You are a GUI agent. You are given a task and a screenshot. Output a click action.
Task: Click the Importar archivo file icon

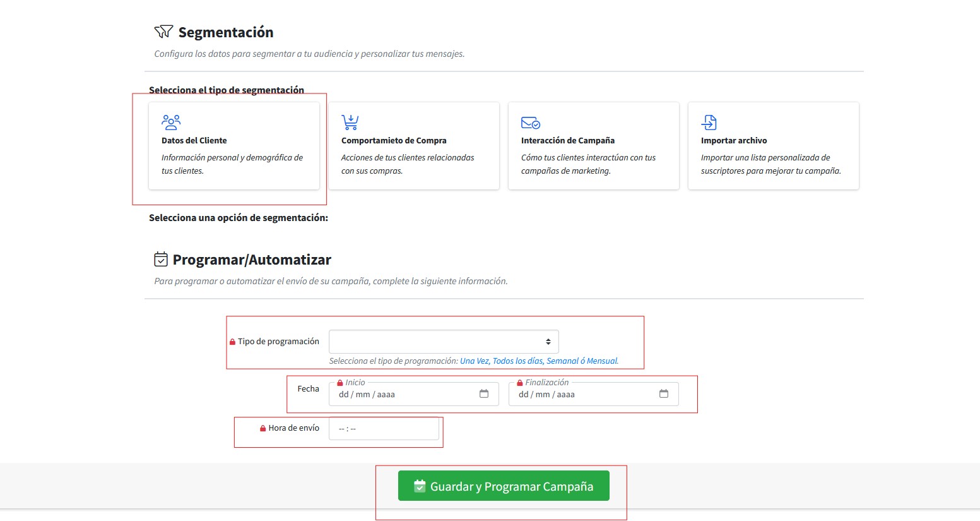pos(709,122)
